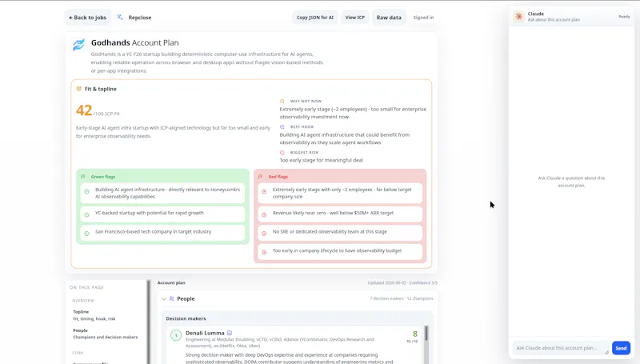Viewport: 640px width, 364px height.
Task: Click check icon beside Building AI agent infrastructure
Action: click(86, 191)
